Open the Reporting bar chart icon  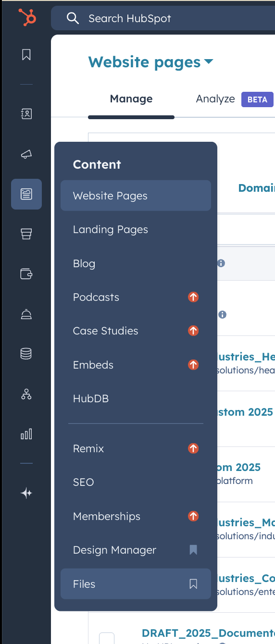(x=26, y=434)
